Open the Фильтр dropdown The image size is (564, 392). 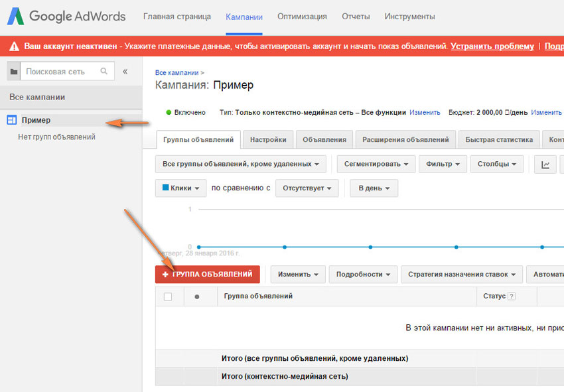pyautogui.click(x=443, y=164)
